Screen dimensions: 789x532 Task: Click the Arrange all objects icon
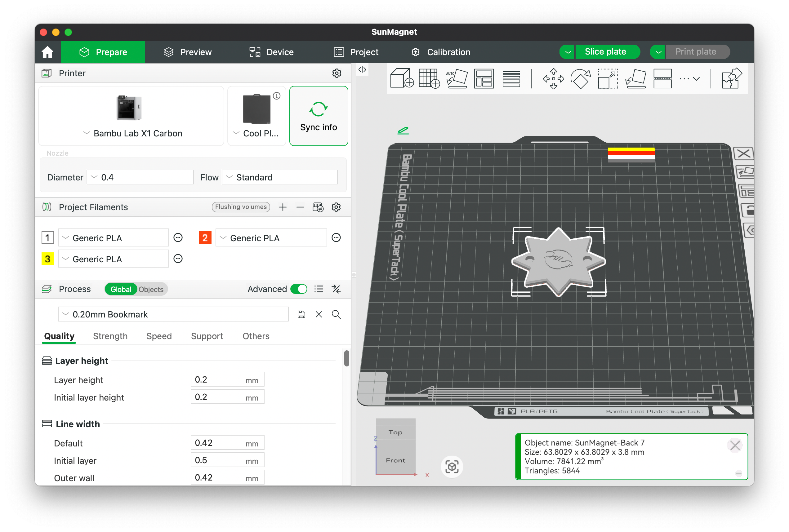[x=484, y=78]
